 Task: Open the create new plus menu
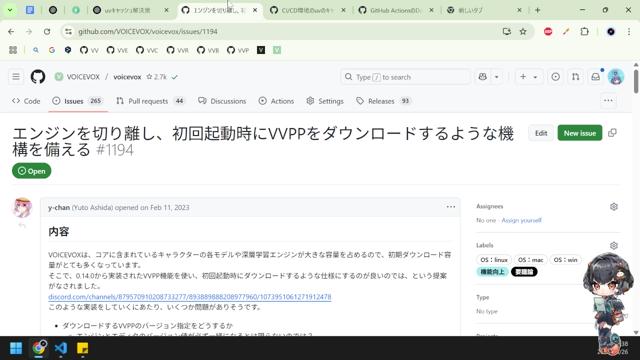coord(529,77)
